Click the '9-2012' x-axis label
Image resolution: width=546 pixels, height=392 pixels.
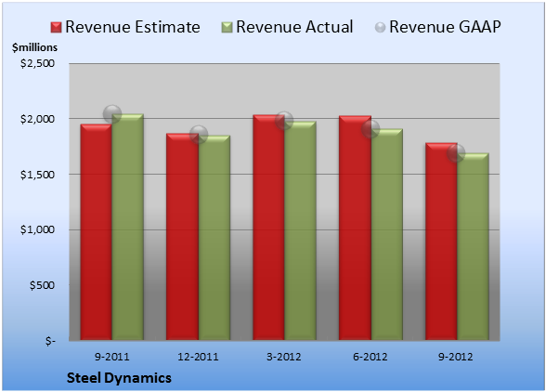(x=456, y=357)
